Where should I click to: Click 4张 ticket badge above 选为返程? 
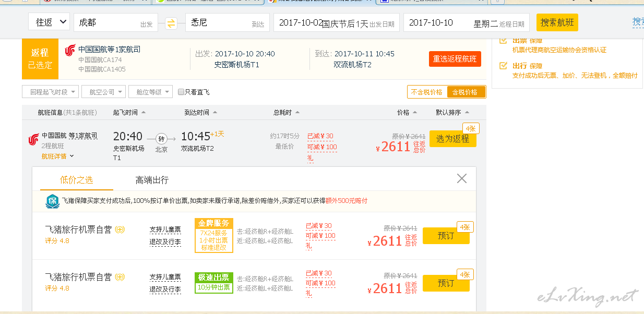click(x=471, y=128)
